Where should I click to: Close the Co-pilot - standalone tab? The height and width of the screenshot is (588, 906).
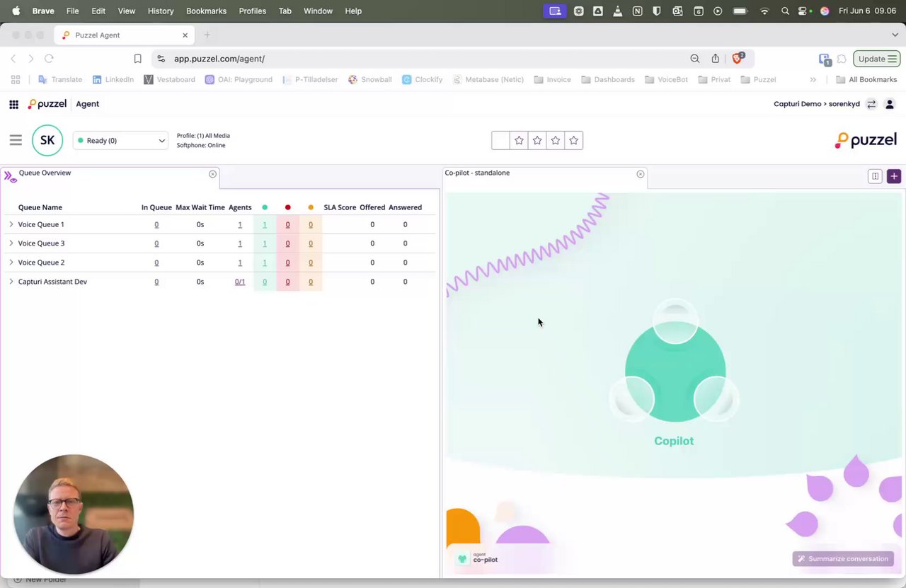pyautogui.click(x=641, y=174)
